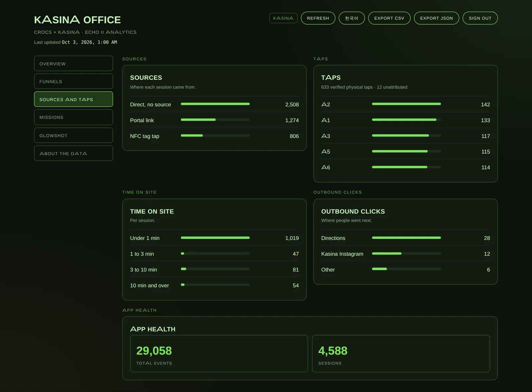Select the A2 tap row label
Image resolution: width=532 pixels, height=392 pixels.
[x=326, y=104]
